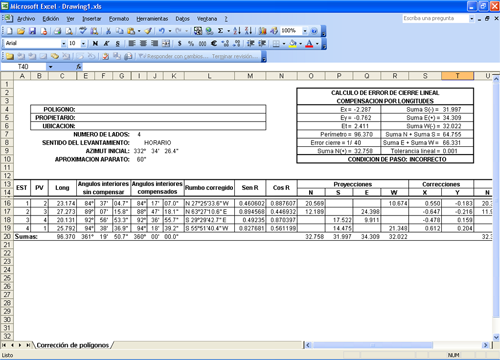
Task: Save the workbook with the floppy icon
Action: click(x=32, y=31)
